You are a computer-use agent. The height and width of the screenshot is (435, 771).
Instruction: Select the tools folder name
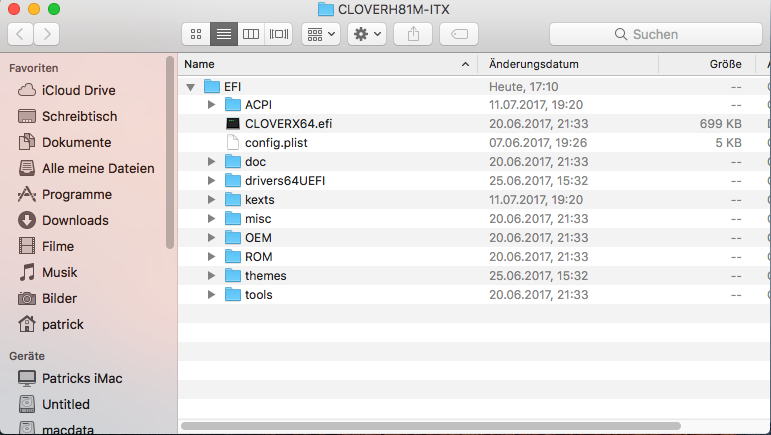pos(259,295)
